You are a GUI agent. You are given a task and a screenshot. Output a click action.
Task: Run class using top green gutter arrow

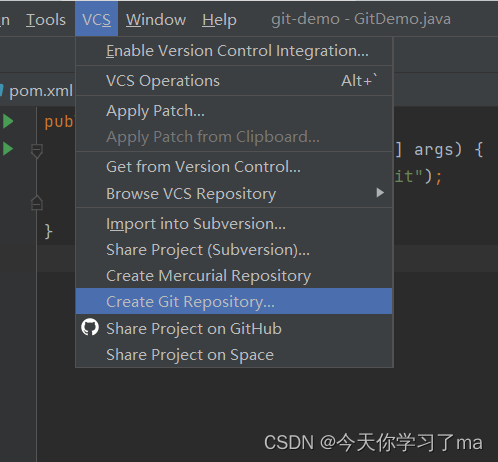coord(8,121)
